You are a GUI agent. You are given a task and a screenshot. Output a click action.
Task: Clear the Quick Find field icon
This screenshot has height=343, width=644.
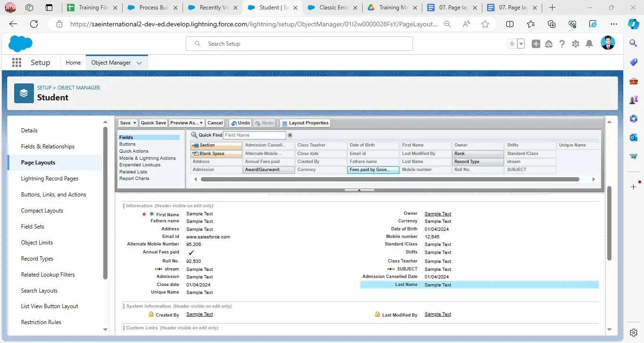290,135
